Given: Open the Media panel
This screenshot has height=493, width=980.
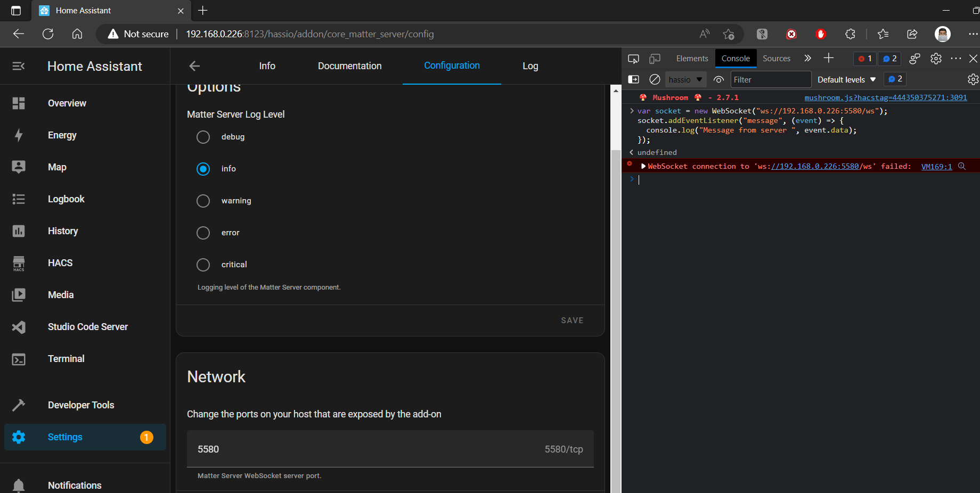Looking at the screenshot, I should click(85, 295).
